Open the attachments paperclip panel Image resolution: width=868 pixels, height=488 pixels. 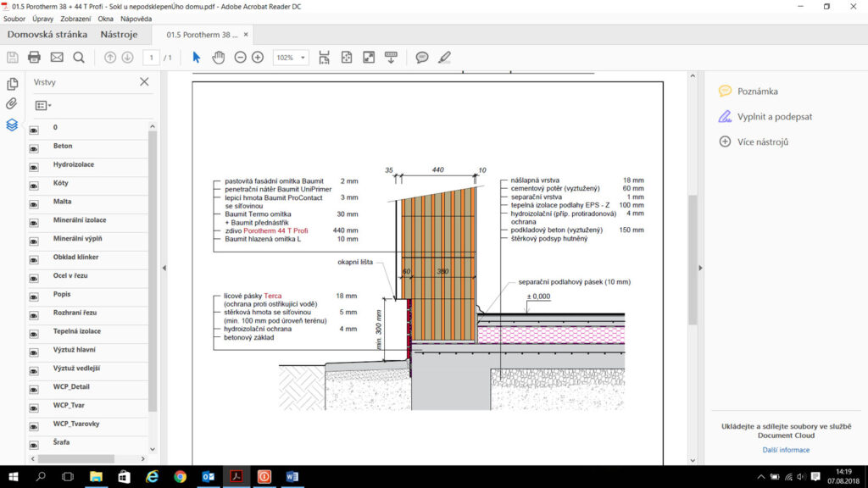(12, 104)
